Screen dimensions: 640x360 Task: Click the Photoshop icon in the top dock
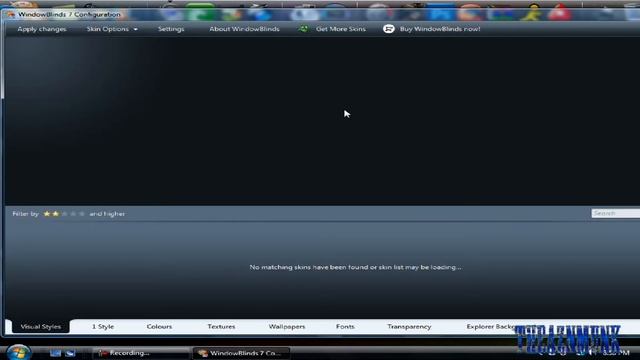pyautogui.click(x=441, y=12)
